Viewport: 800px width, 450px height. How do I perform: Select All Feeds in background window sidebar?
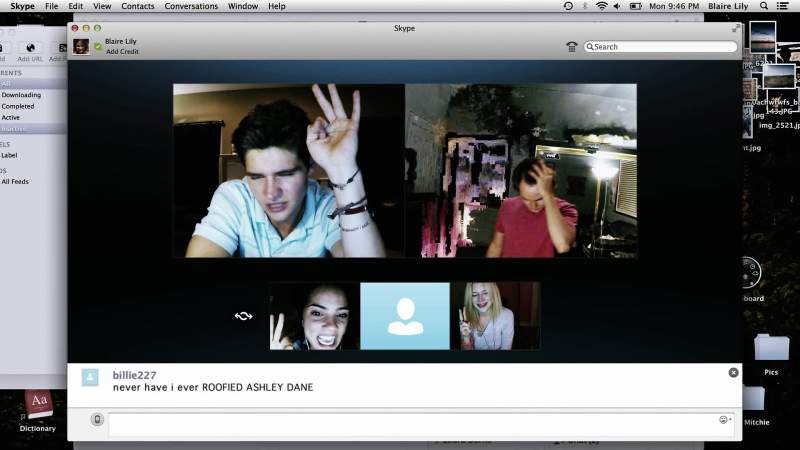click(15, 182)
